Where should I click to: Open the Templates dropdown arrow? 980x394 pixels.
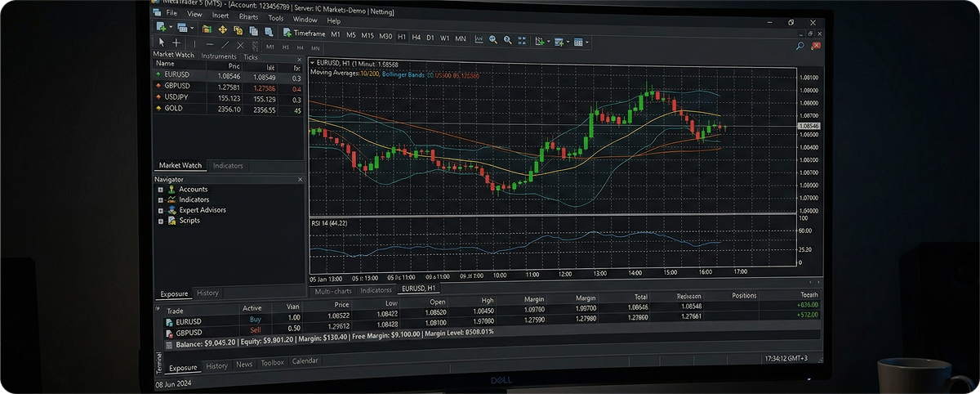568,42
